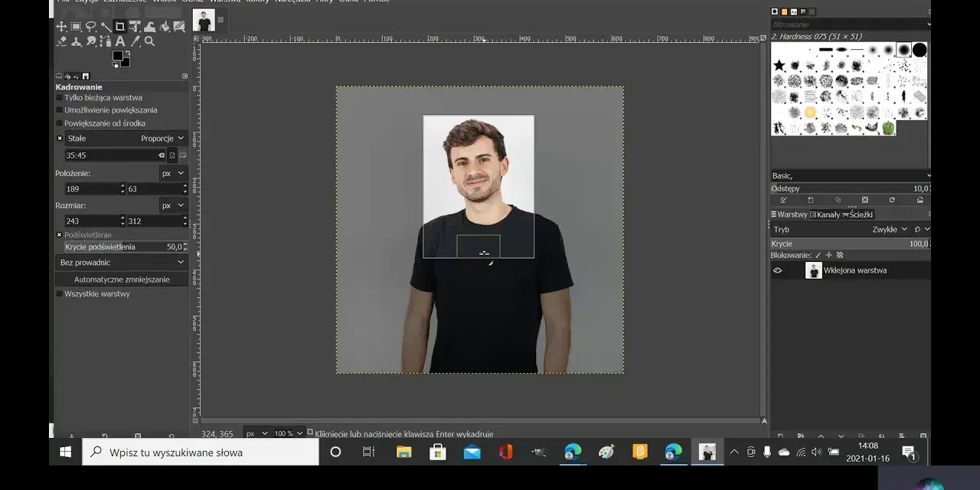Switch to the 'Warstwy' layers tab
The width and height of the screenshot is (980, 490).
click(789, 214)
